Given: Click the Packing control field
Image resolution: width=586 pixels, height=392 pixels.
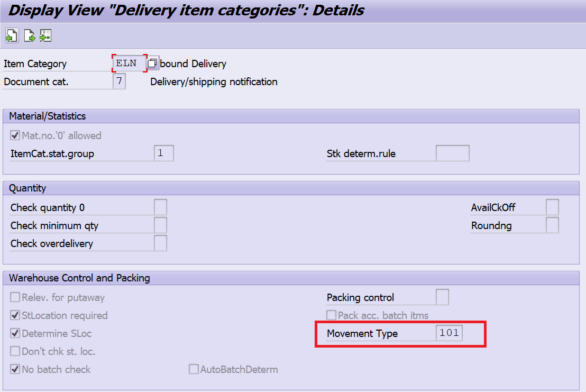Looking at the screenshot, I should coord(442,297).
